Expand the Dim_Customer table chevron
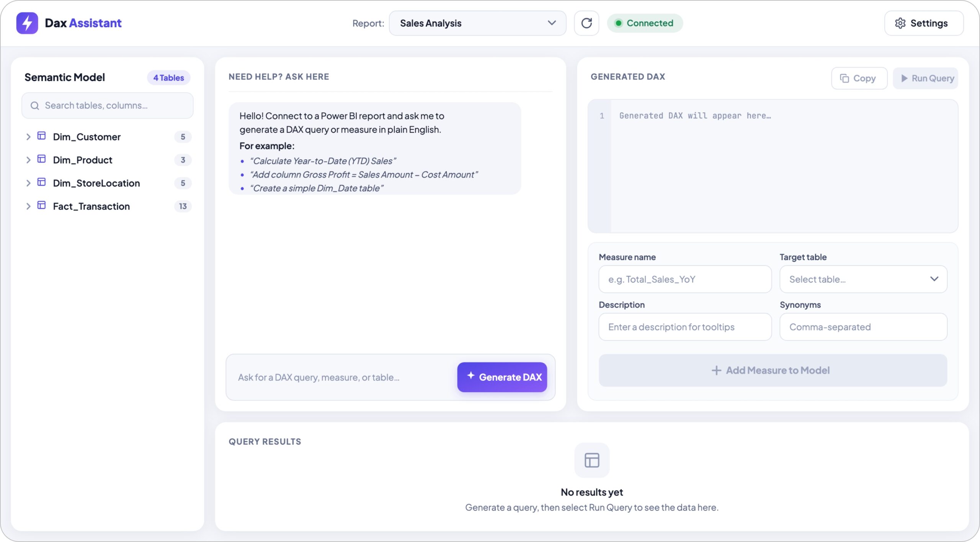 point(28,137)
